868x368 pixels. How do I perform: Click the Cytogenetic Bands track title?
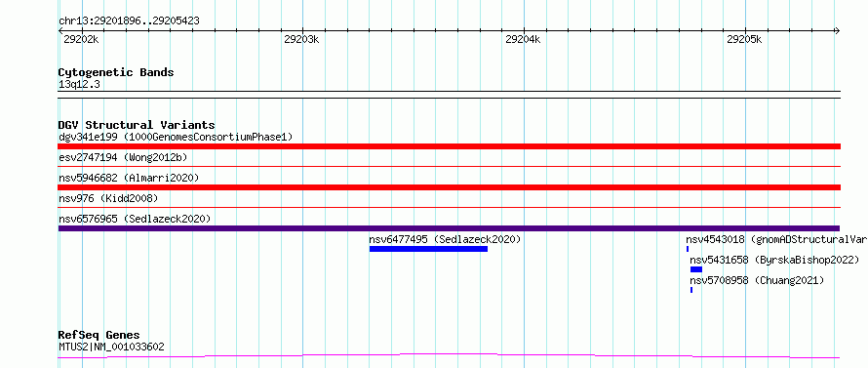tap(116, 72)
